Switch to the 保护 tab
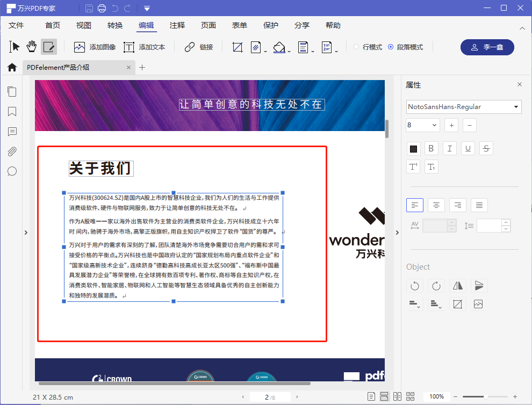 (x=271, y=25)
